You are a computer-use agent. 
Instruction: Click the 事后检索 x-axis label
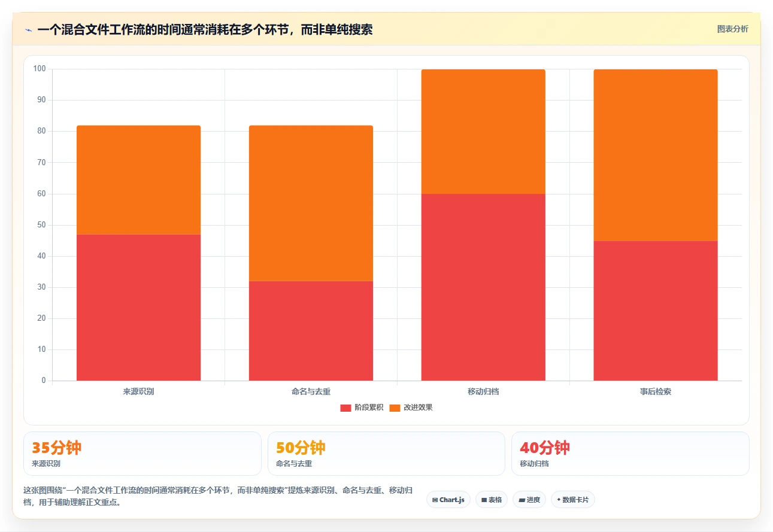pos(656,392)
